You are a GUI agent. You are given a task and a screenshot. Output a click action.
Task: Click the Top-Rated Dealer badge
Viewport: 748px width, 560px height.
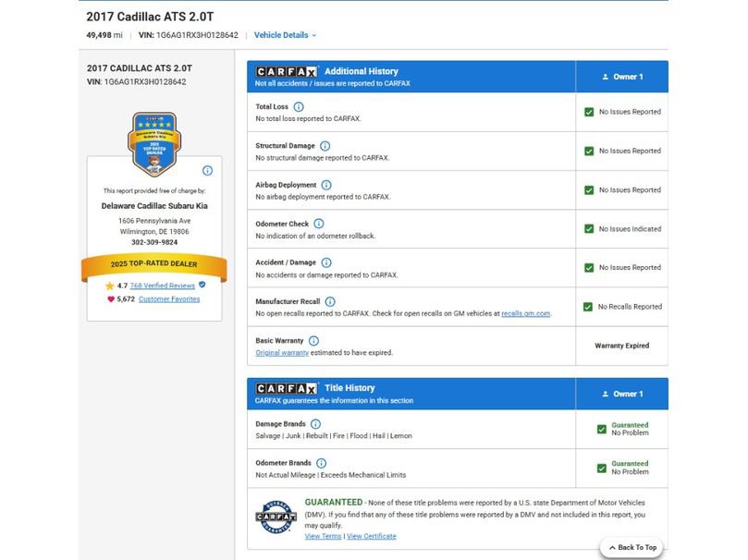coord(154,144)
